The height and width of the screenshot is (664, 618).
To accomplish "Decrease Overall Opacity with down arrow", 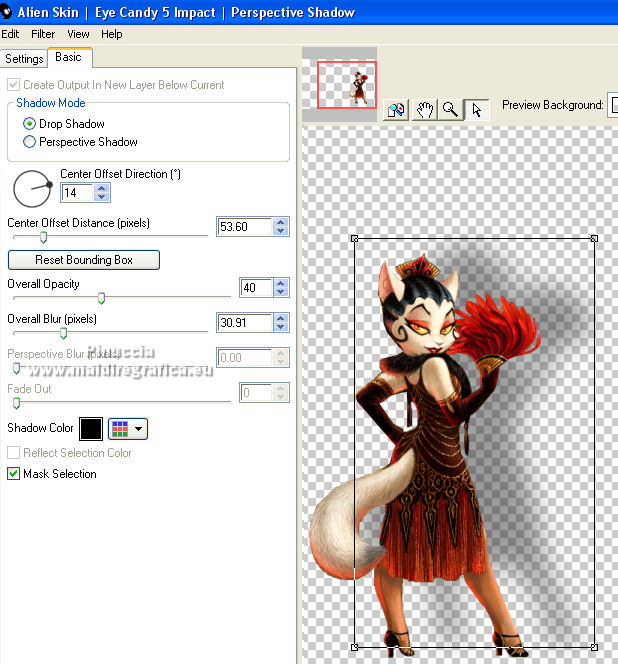I will pos(280,292).
